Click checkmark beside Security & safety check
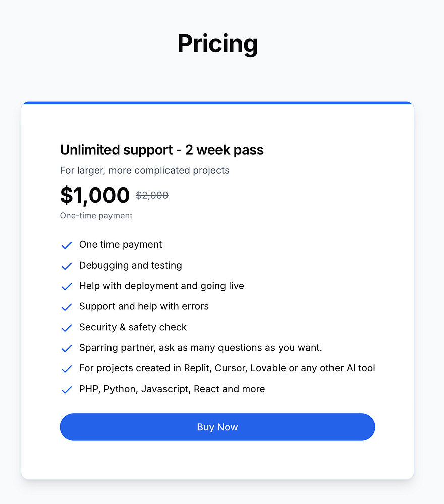The width and height of the screenshot is (444, 504). tap(66, 328)
